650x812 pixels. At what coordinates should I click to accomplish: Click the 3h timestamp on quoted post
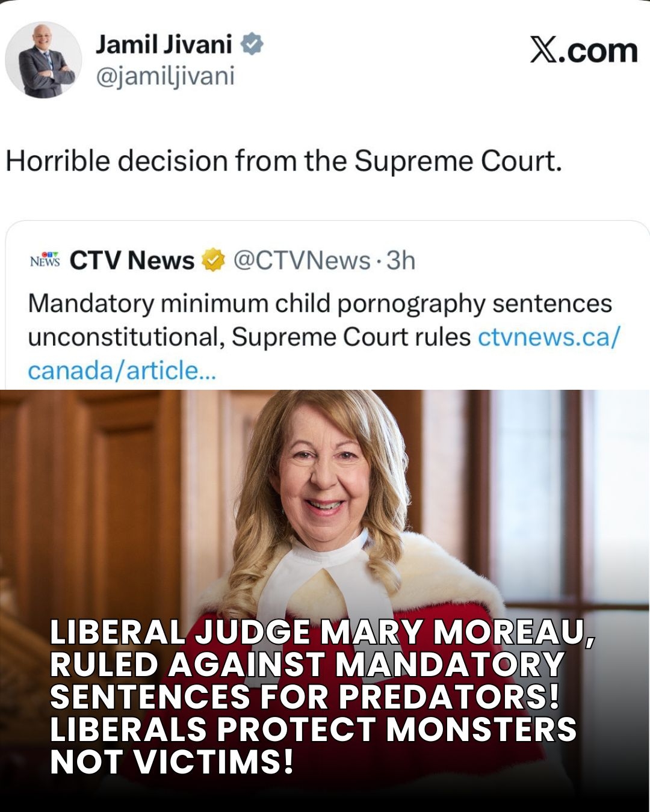point(401,260)
